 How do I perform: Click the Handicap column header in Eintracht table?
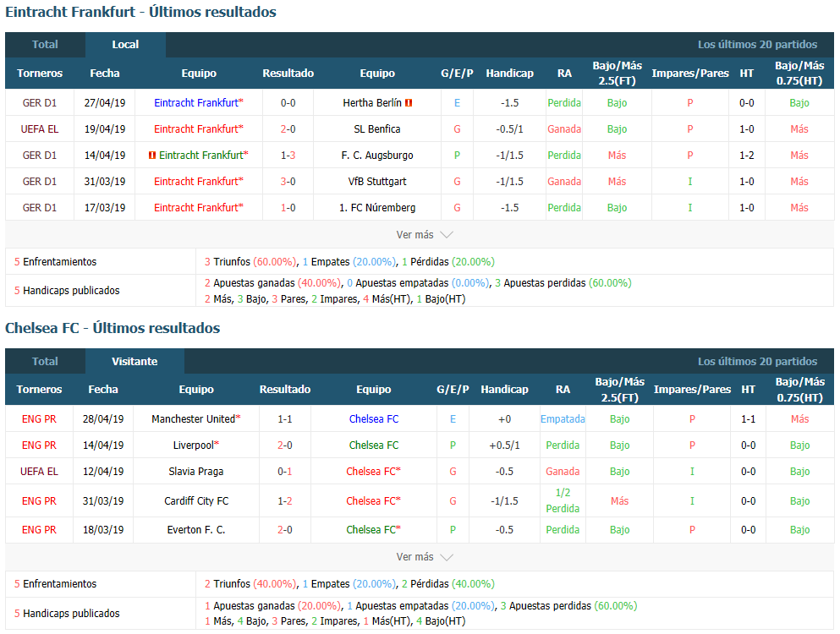pos(509,74)
